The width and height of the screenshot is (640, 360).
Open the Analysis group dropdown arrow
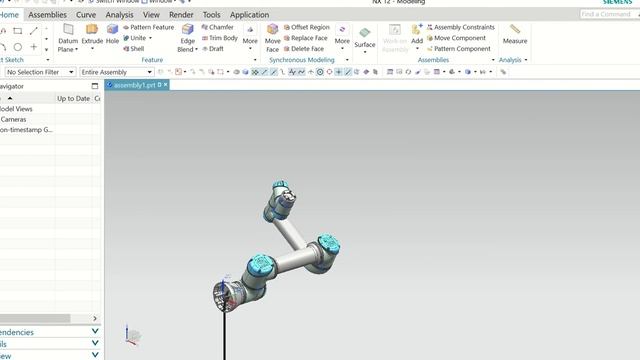(x=526, y=60)
